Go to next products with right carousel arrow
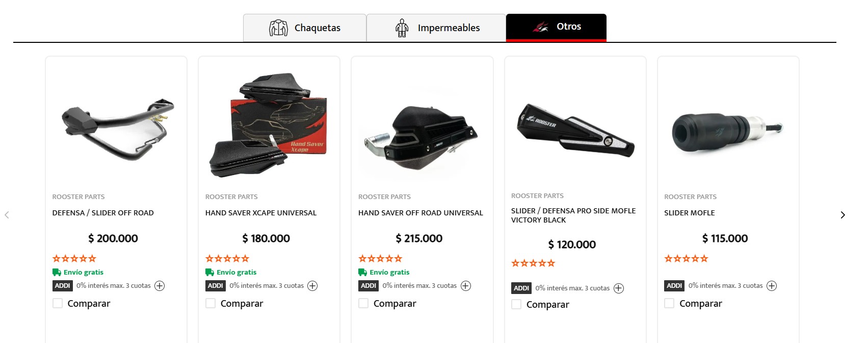 click(x=843, y=215)
